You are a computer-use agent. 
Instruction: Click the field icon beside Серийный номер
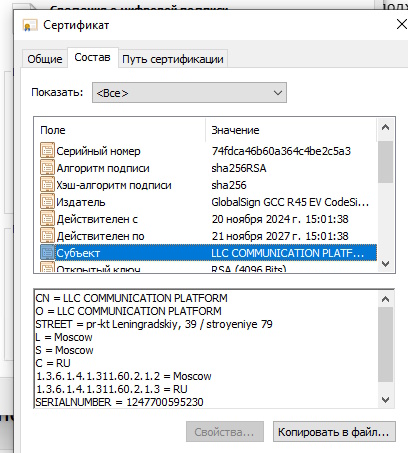[47, 151]
